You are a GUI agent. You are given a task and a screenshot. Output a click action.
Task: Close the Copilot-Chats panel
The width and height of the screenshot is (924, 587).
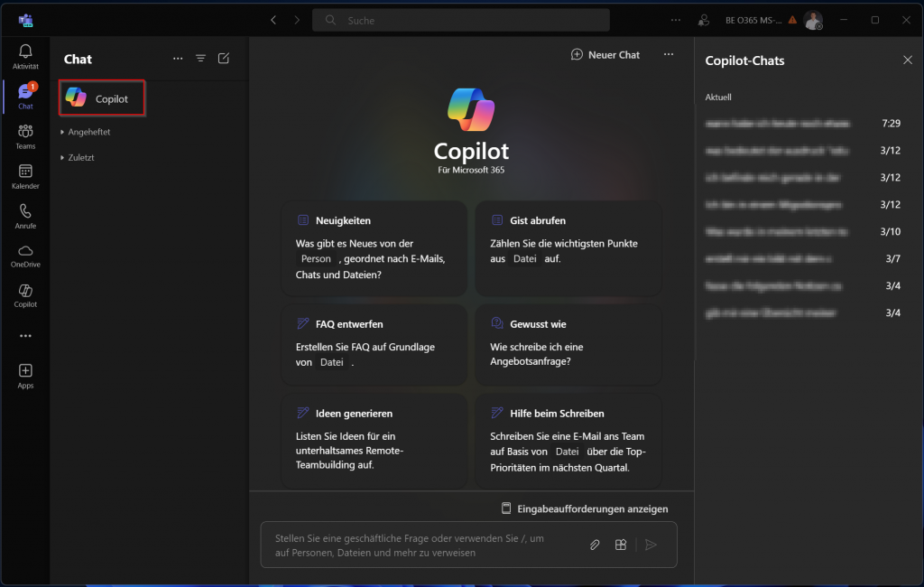(907, 60)
